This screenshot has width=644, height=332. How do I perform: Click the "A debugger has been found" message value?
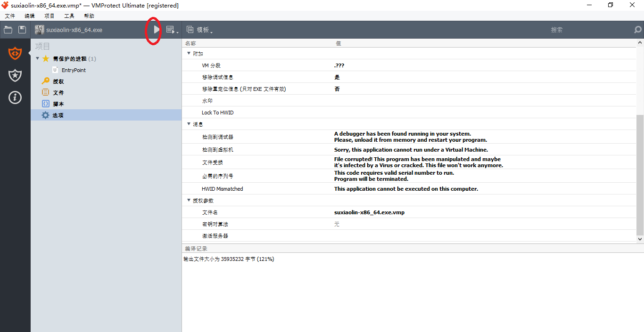[x=411, y=137]
